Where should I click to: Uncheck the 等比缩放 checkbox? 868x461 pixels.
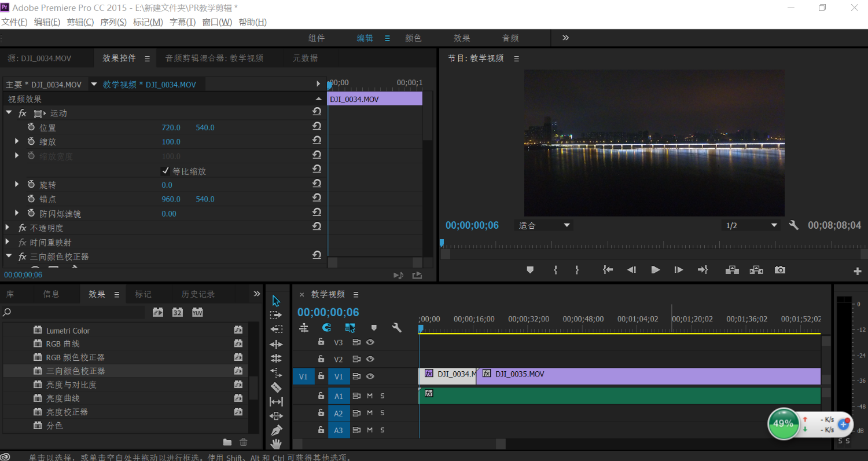[x=165, y=171]
